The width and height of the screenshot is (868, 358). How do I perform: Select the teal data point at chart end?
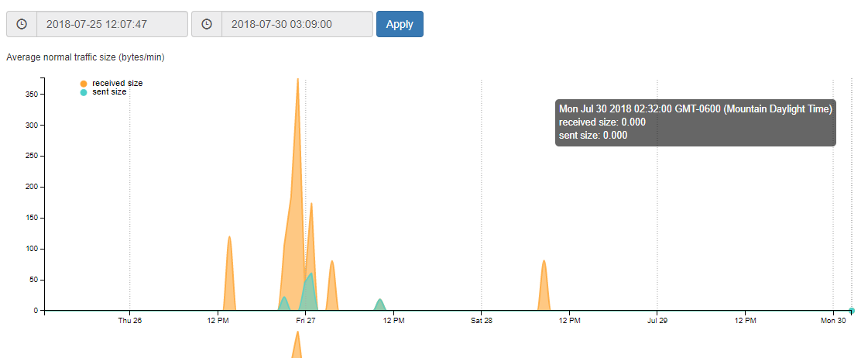852,310
